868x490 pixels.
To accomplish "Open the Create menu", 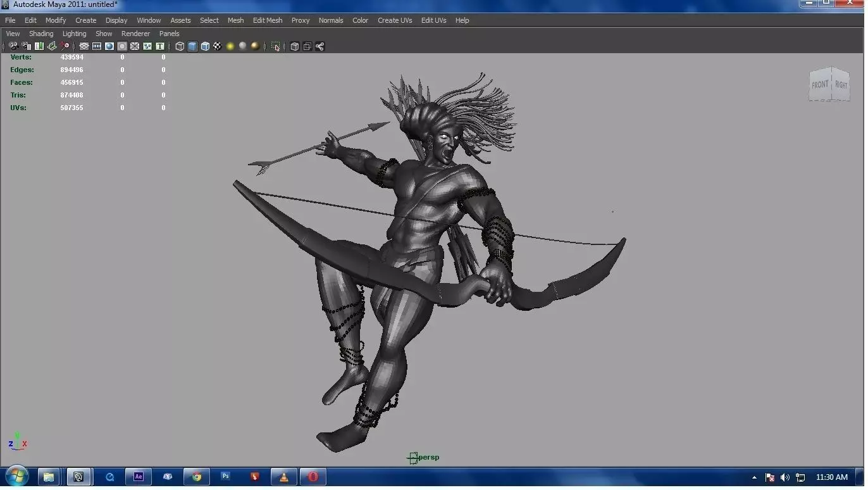I will tap(85, 20).
